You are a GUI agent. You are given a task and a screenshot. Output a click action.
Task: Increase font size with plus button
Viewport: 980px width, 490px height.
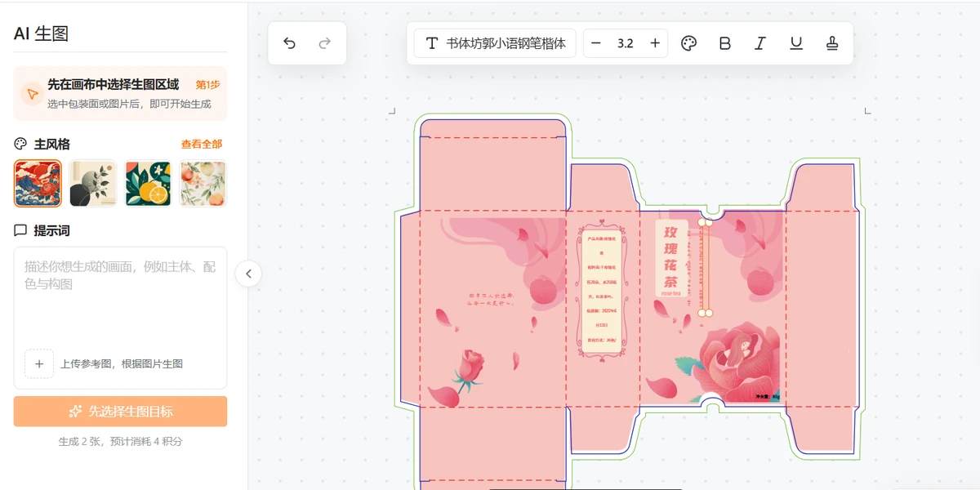(655, 43)
